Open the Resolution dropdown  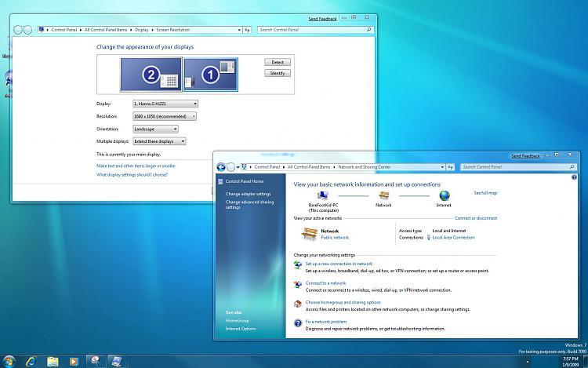165,116
